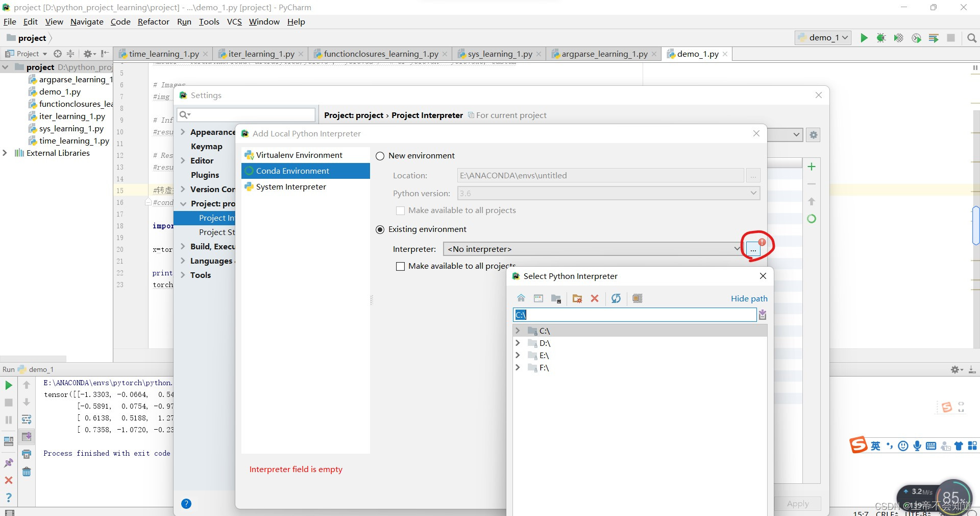
Task: Open the demo_1 run configuration dropdown
Action: [823, 38]
